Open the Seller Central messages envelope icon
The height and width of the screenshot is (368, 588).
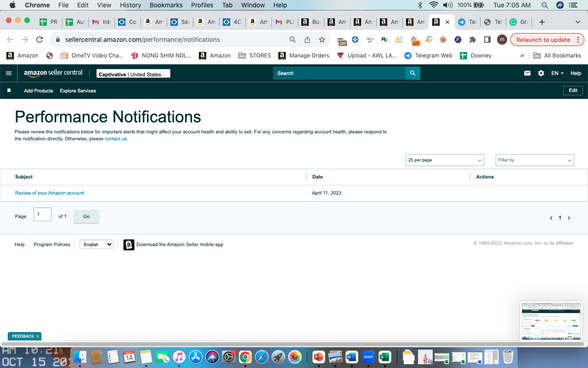527,73
